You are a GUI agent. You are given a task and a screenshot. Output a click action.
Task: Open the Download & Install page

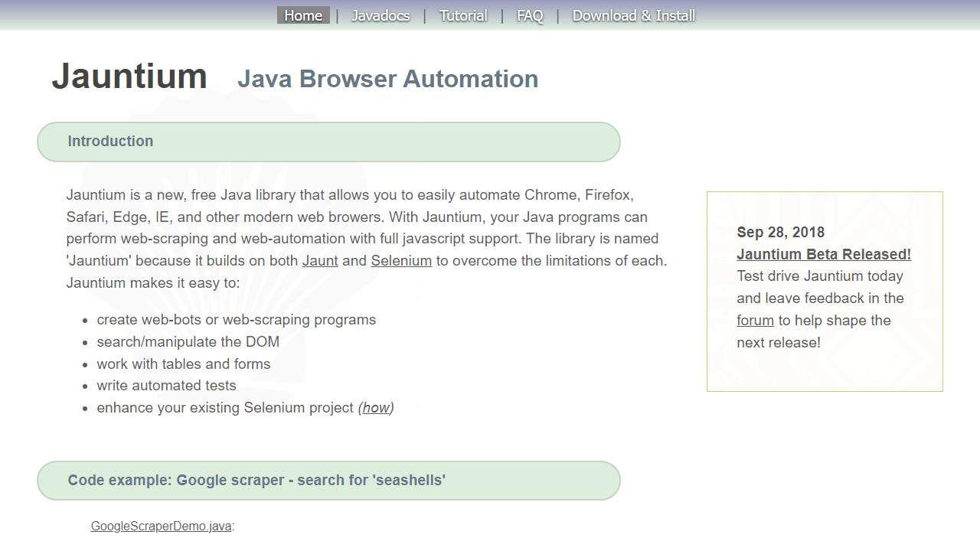point(634,15)
